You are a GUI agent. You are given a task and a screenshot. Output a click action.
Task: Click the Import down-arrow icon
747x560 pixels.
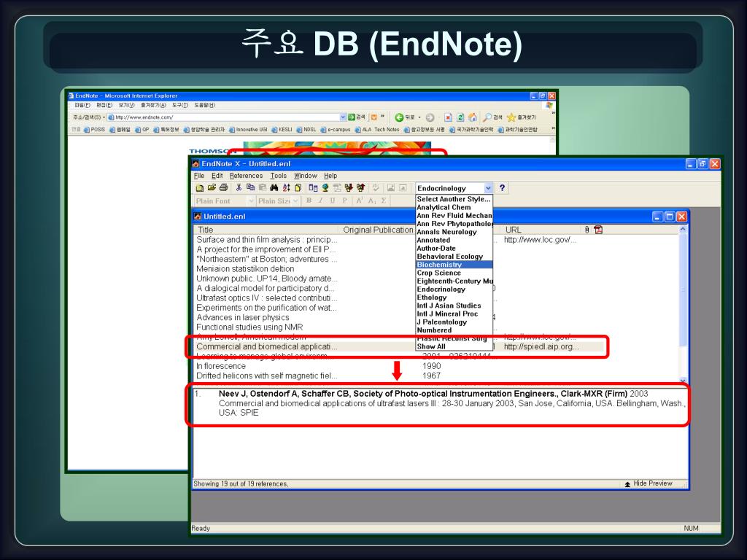click(x=349, y=187)
